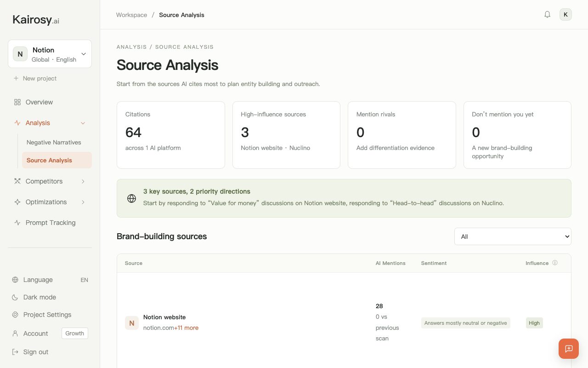Click the Project Settings gear icon
Image resolution: width=588 pixels, height=368 pixels.
tap(15, 315)
